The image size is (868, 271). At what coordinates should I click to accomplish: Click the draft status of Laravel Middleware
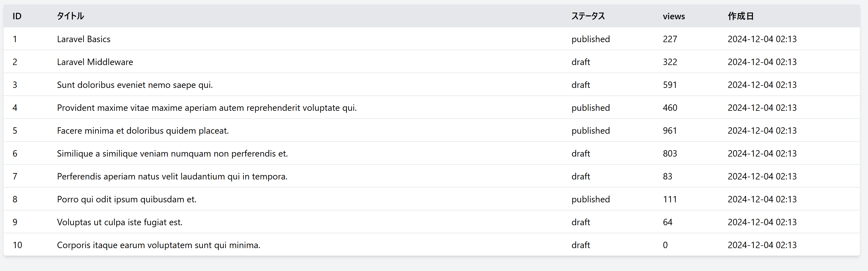coord(581,62)
